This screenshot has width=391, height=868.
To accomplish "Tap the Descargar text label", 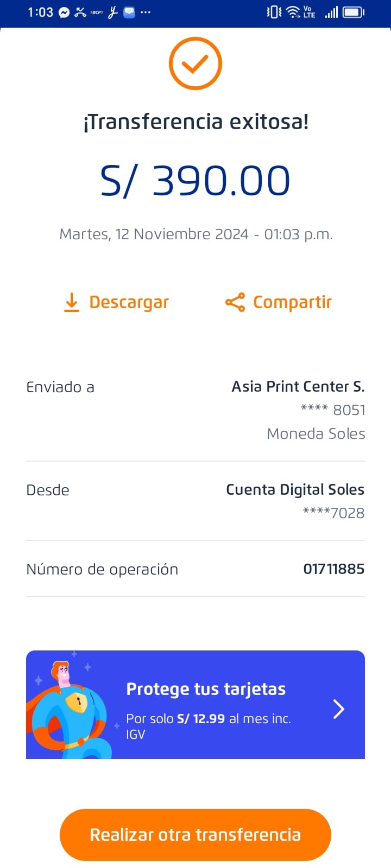I will (x=129, y=302).
